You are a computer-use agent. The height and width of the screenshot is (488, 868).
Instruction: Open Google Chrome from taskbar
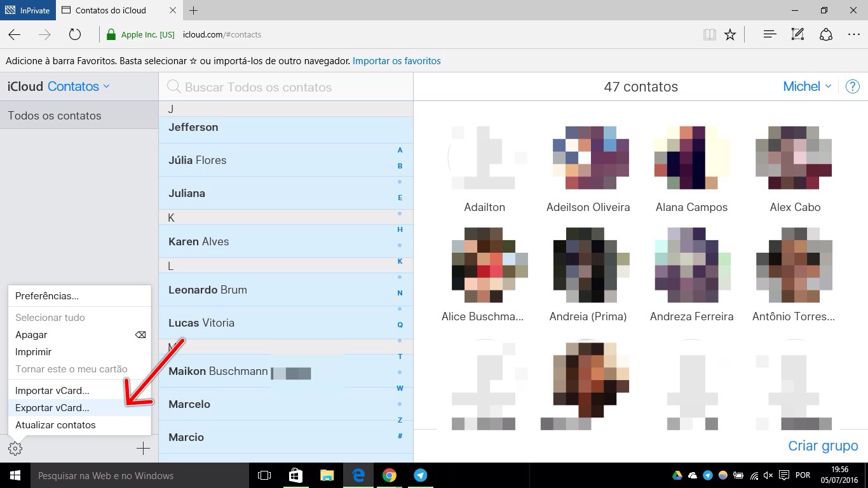390,475
